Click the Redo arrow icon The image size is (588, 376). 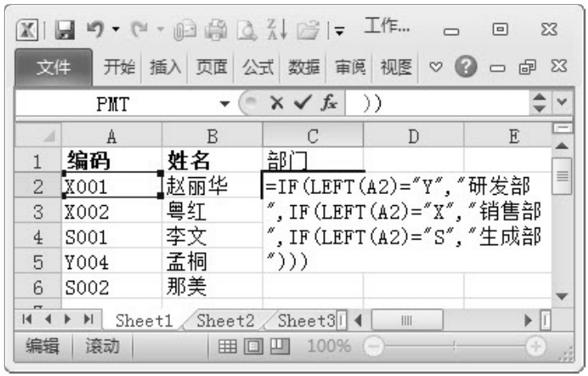click(140, 30)
